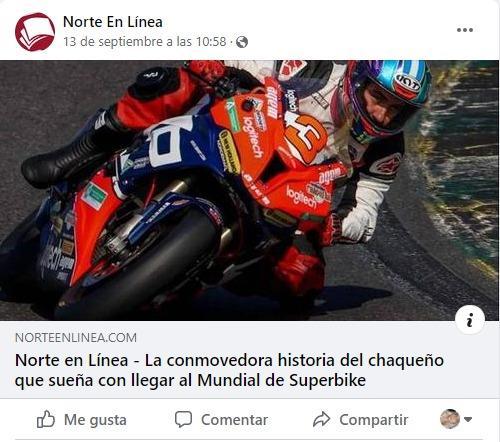Click the Compartir button label
Image resolution: width=500 pixels, height=442 pixels.
(x=374, y=420)
